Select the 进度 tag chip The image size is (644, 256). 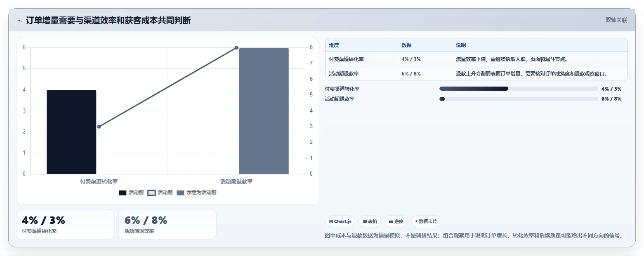(x=396, y=221)
